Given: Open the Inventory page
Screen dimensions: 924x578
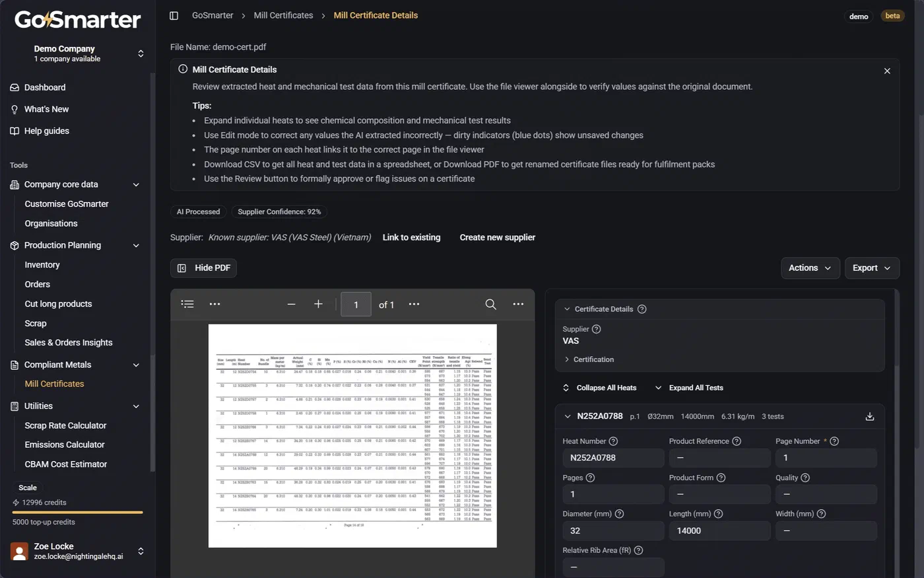Looking at the screenshot, I should click(42, 264).
